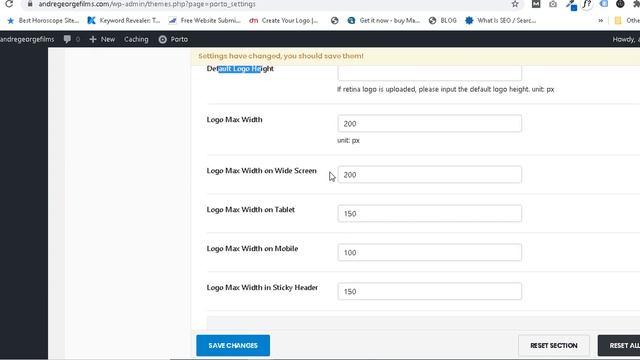Viewport: 640px width, 360px height.
Task: Click the 'Logo Max Width in Sticky Header' label
Action: coord(262,287)
